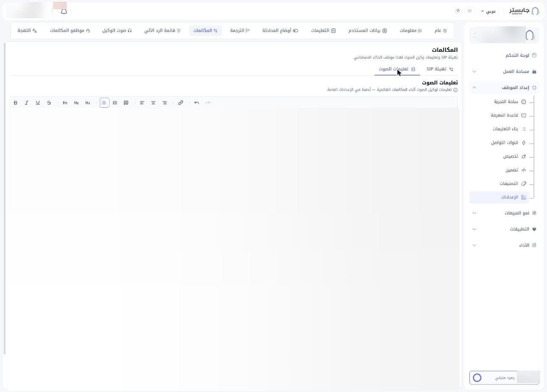
Task: Set Heading 3 style
Action: (x=87, y=103)
